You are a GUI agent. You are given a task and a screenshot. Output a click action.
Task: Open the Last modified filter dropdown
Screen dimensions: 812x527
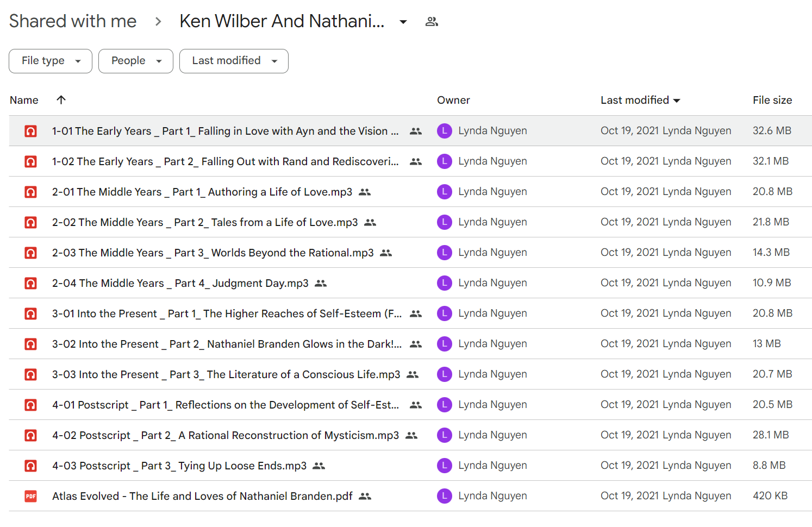234,61
